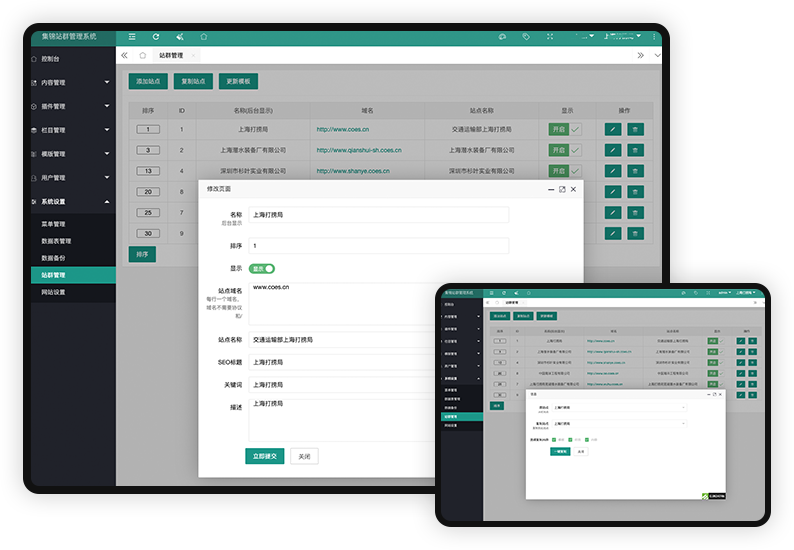The height and width of the screenshot is (550, 794).
Task: Click the SEO标题 input field
Action: pos(380,362)
